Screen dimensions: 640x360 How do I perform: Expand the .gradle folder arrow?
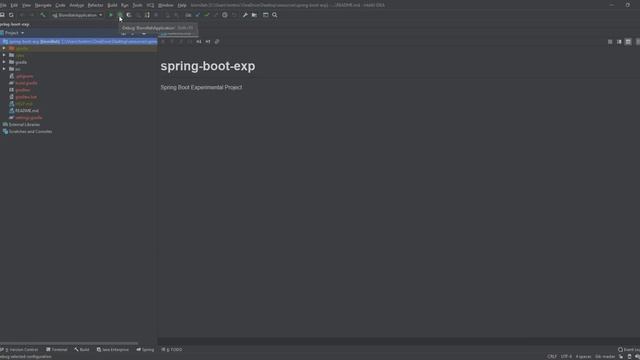pyautogui.click(x=4, y=49)
